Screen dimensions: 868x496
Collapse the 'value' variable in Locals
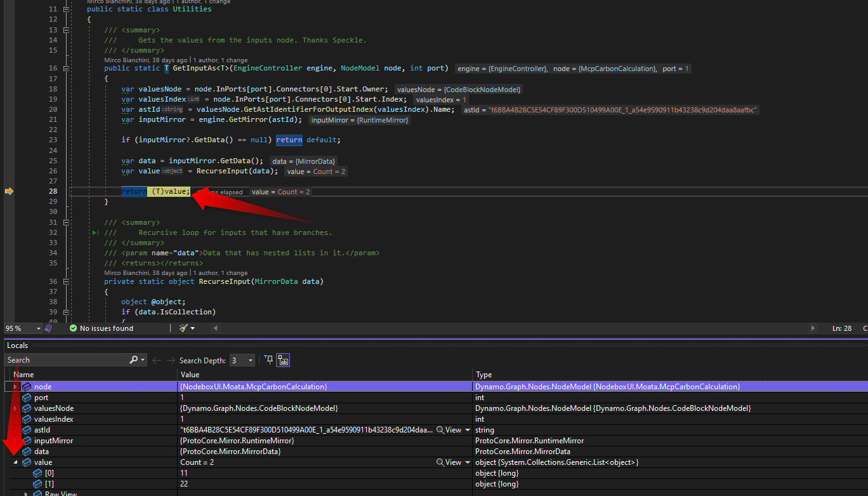pos(15,462)
